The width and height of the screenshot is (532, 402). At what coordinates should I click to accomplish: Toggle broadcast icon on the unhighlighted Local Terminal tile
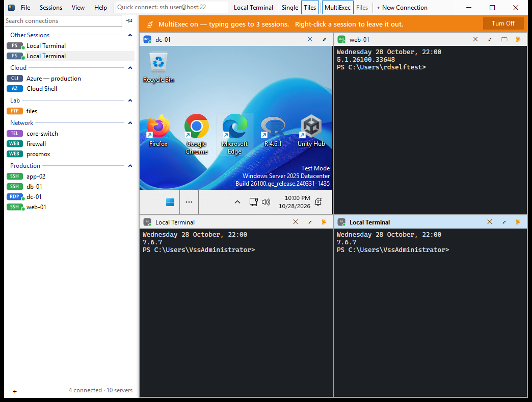pyautogui.click(x=324, y=222)
